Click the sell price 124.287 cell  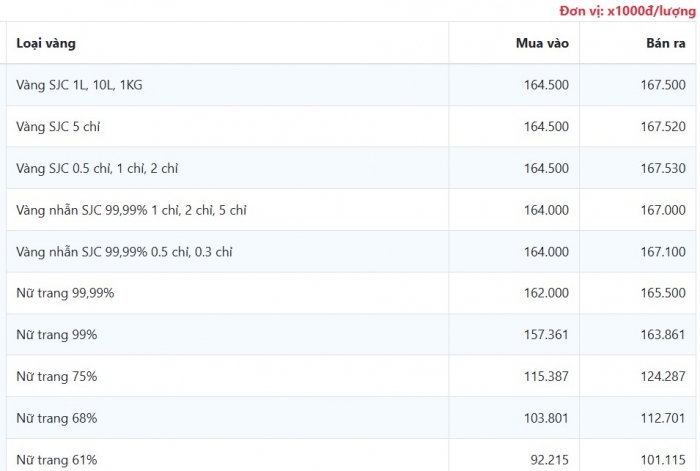(661, 376)
